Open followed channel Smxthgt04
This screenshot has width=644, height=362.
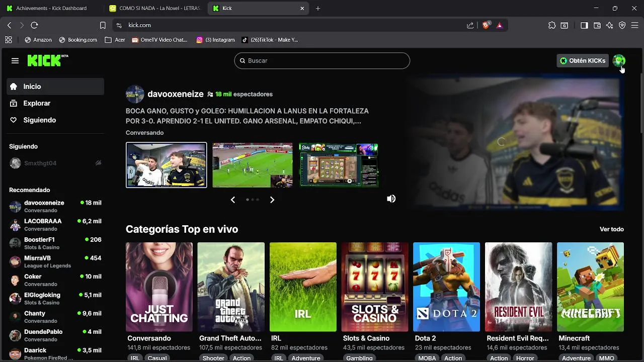[55, 163]
